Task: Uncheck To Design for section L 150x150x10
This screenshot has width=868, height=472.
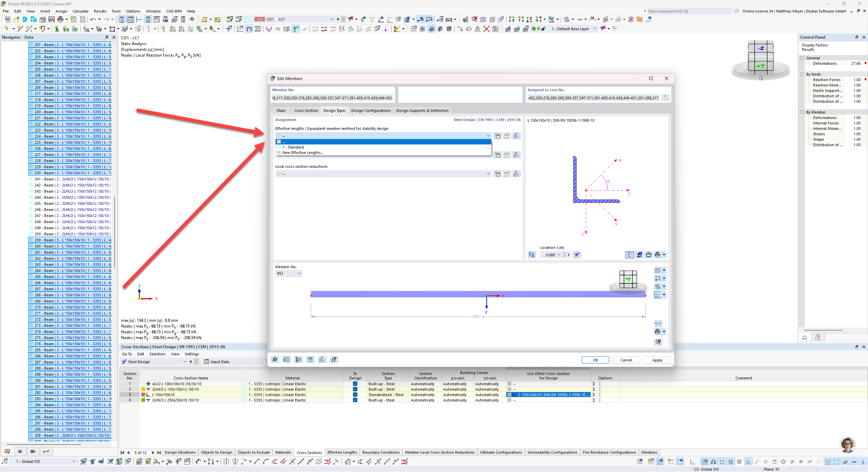Action: [355, 395]
